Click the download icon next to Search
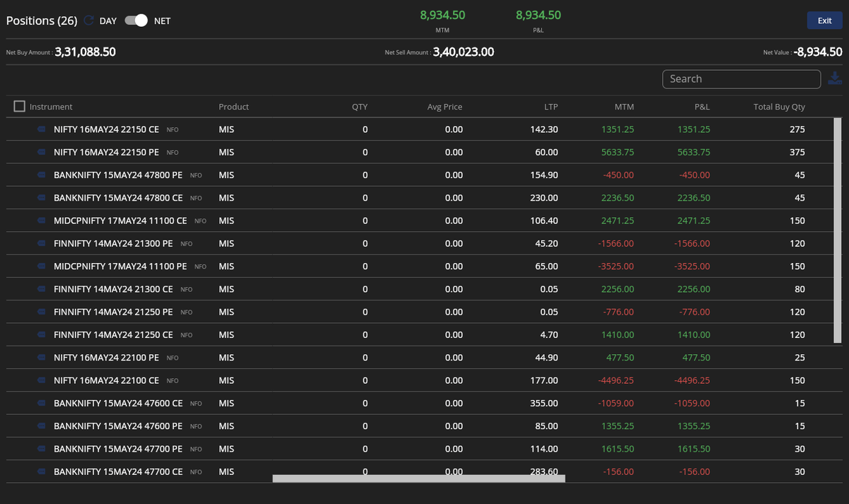This screenshot has height=504, width=849. (835, 79)
